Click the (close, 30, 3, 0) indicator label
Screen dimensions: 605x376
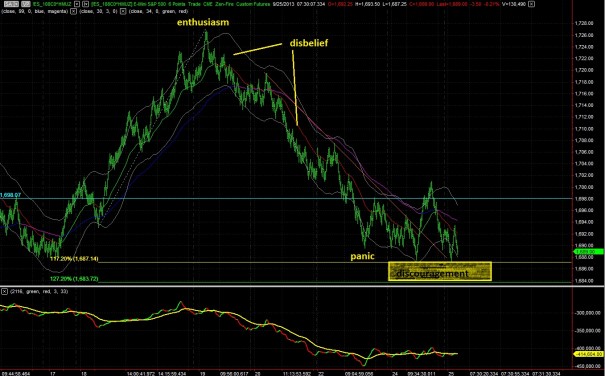pos(98,12)
